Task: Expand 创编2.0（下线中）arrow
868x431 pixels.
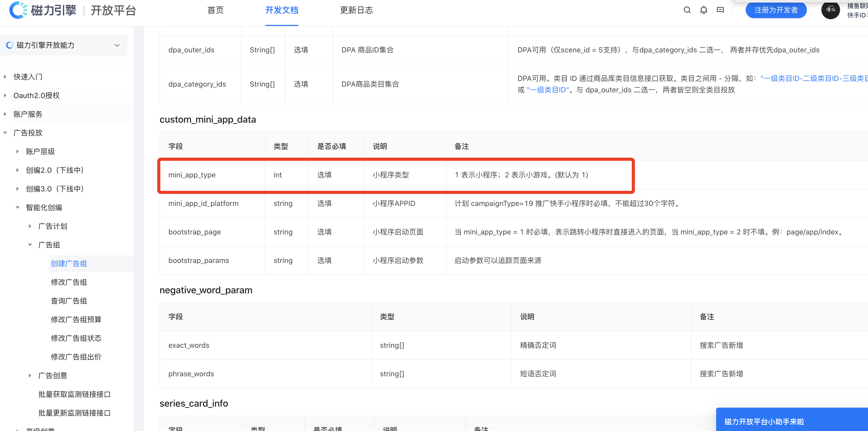Action: [18, 170]
